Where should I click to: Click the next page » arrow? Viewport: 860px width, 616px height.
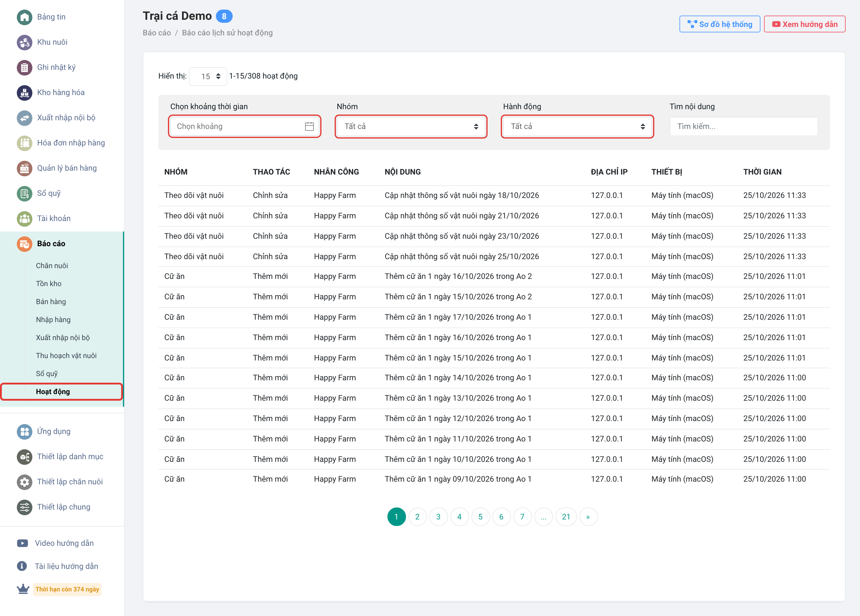pos(588,517)
